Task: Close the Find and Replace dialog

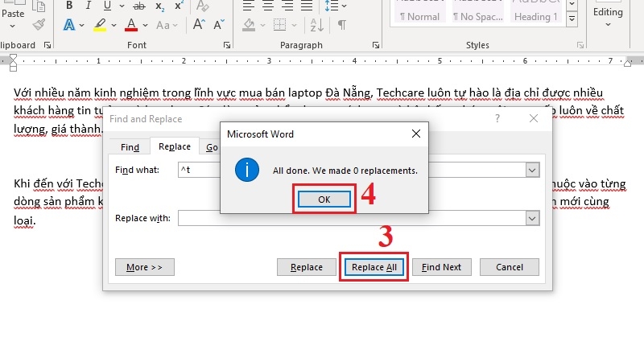Action: pos(534,118)
